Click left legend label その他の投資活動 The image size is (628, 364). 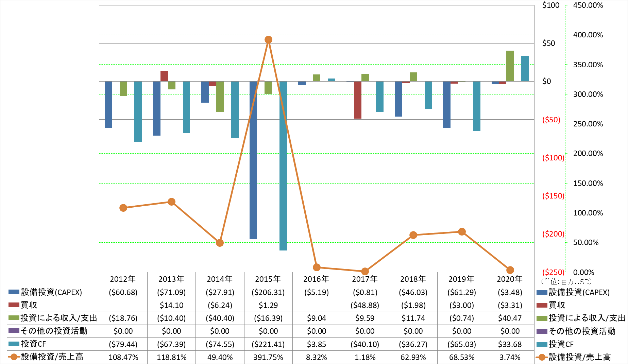coord(54,331)
